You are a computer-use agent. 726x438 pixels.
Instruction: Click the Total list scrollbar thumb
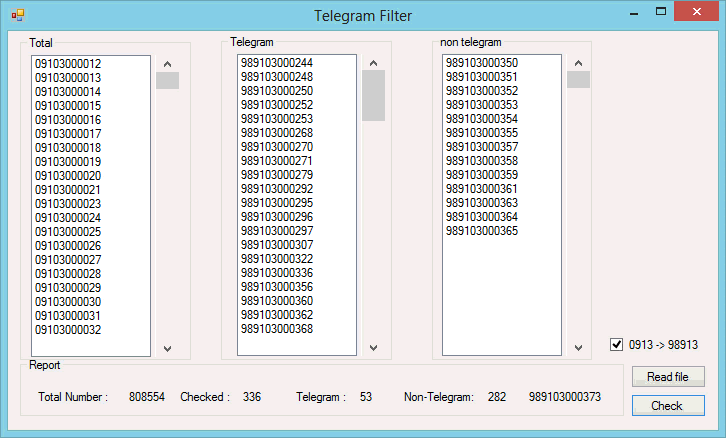168,80
